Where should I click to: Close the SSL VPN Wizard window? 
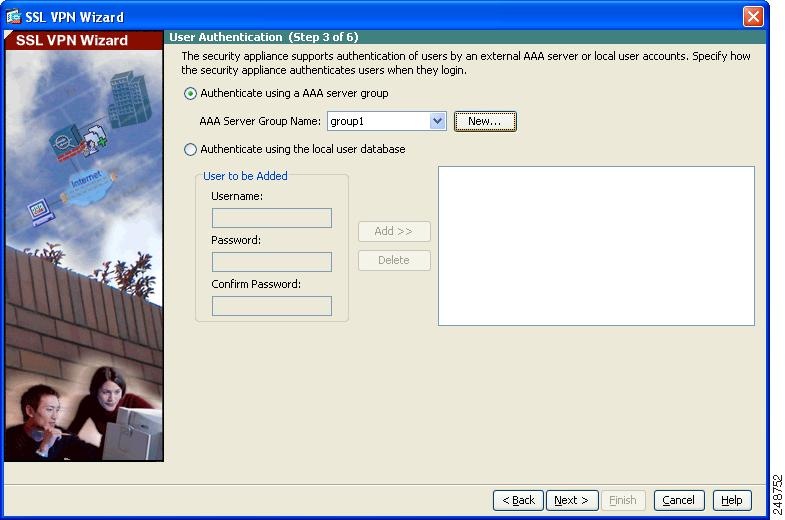753,17
